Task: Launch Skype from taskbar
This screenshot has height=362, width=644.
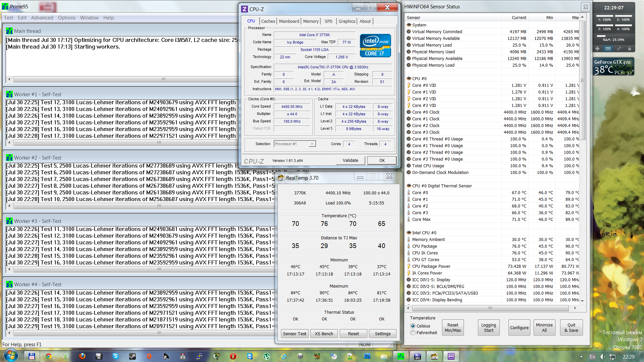Action: pos(116,356)
